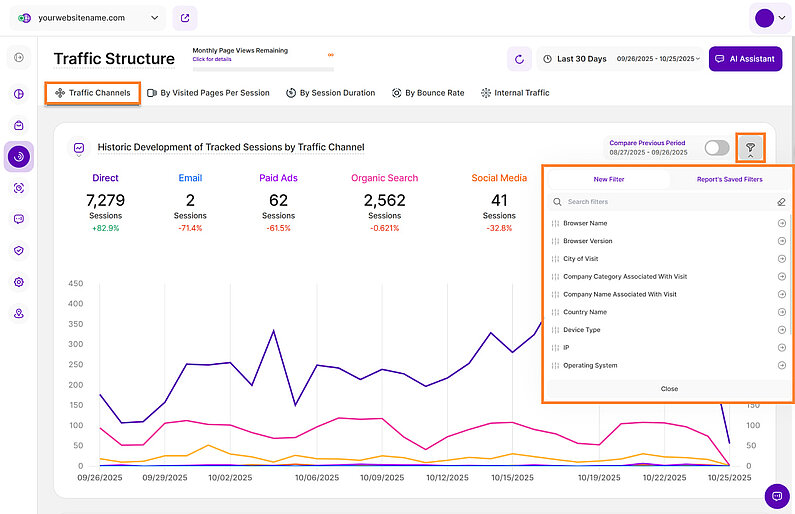Open the filter funnel icon
This screenshot has width=795, height=514.
[x=750, y=148]
